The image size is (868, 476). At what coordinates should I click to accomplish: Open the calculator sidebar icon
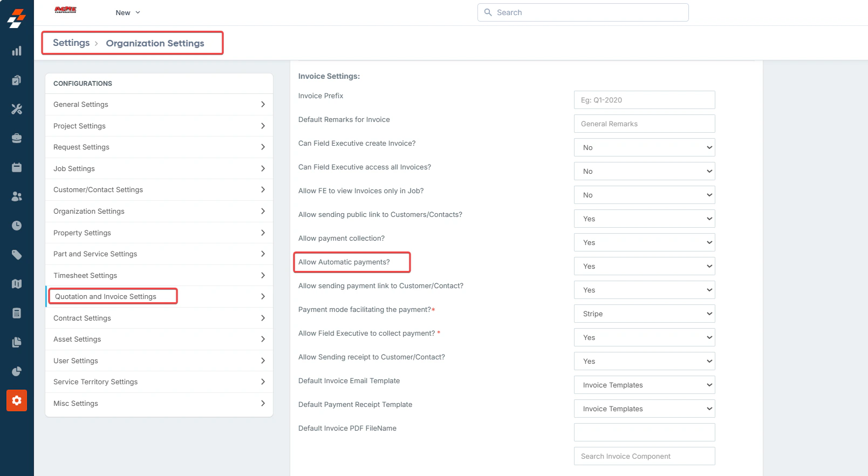17,313
